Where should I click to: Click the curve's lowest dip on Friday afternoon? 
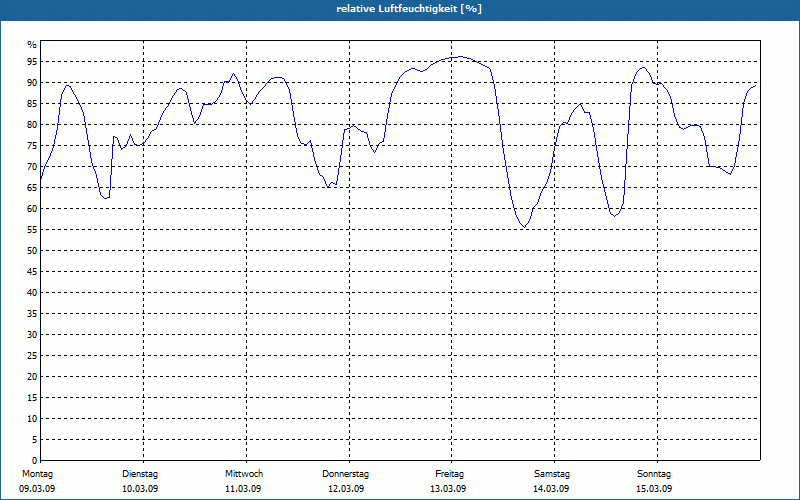(x=524, y=227)
